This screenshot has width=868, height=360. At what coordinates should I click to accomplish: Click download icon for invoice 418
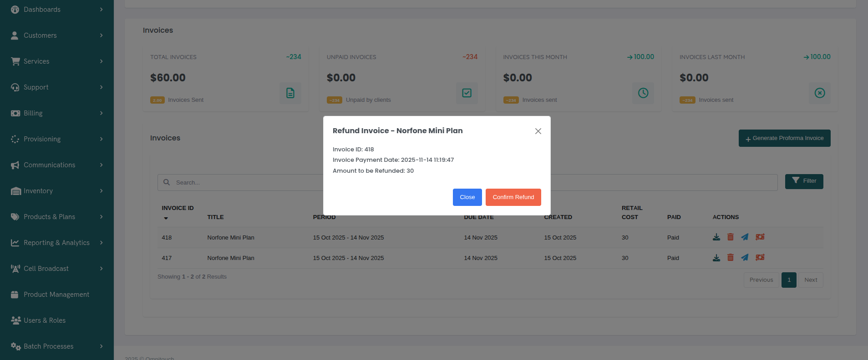(716, 237)
